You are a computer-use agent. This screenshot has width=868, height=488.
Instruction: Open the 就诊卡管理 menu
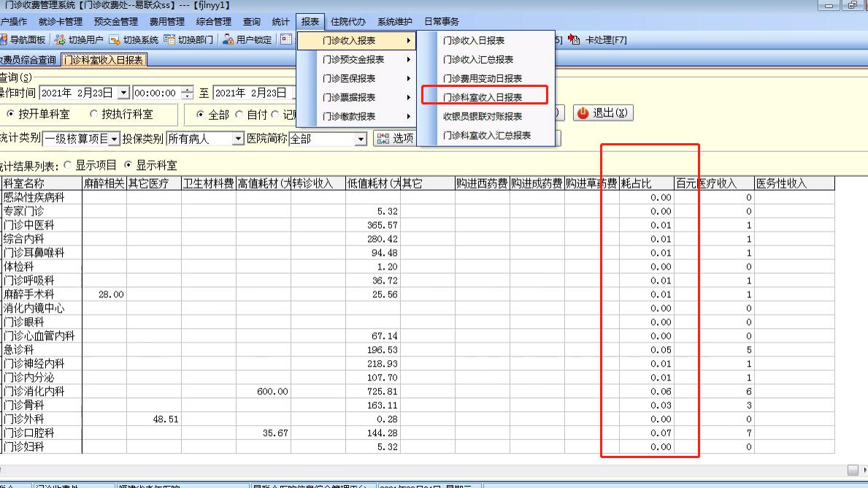tap(61, 22)
